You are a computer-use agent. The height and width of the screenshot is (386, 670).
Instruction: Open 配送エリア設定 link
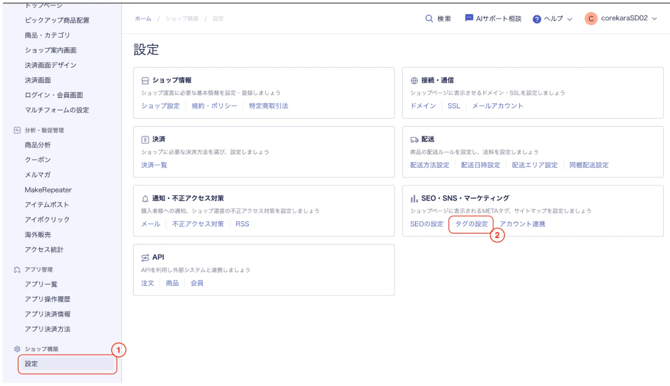click(x=535, y=165)
